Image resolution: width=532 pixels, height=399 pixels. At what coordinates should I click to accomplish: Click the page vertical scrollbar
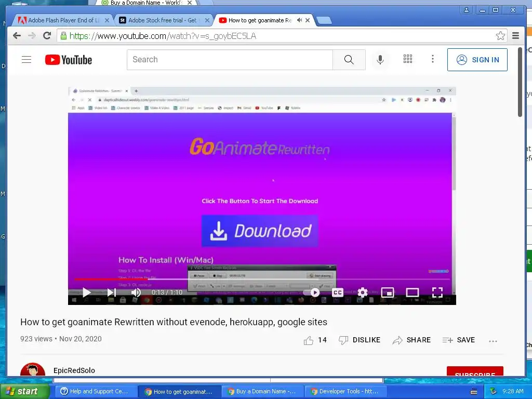[x=520, y=82]
